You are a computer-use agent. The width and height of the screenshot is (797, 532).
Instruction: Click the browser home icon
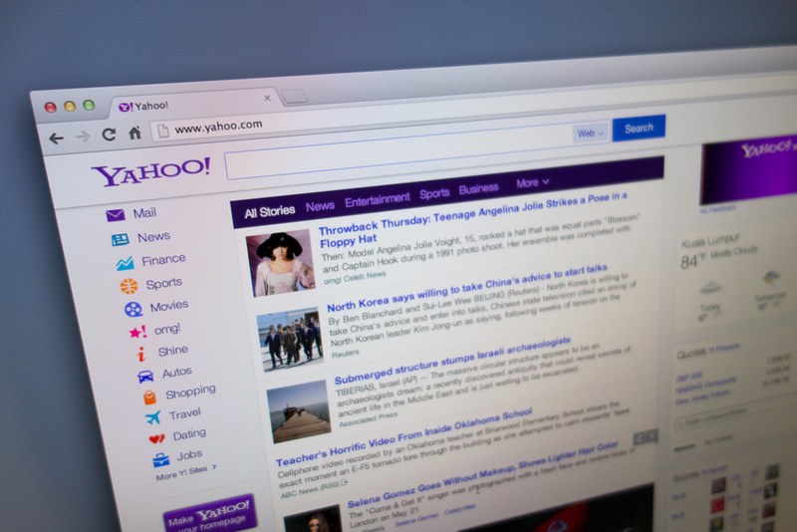point(134,133)
